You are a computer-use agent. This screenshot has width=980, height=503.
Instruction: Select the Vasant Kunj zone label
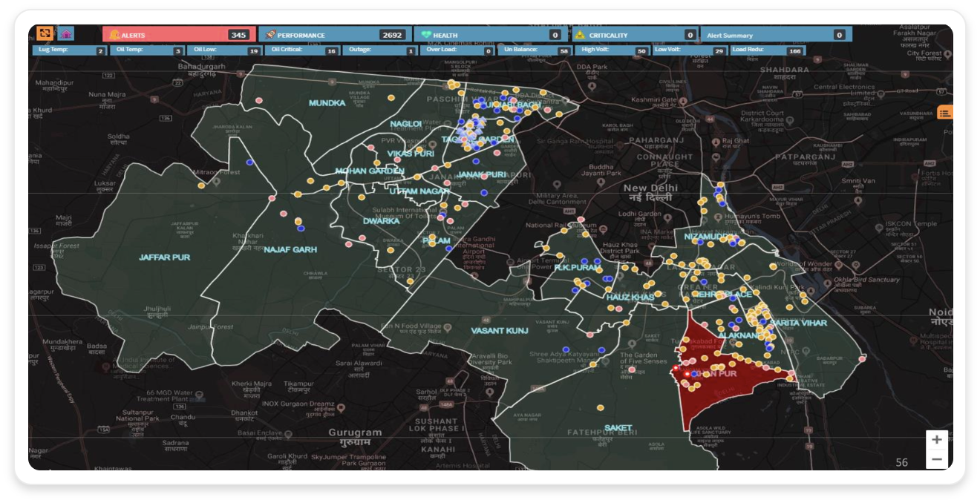coord(499,330)
